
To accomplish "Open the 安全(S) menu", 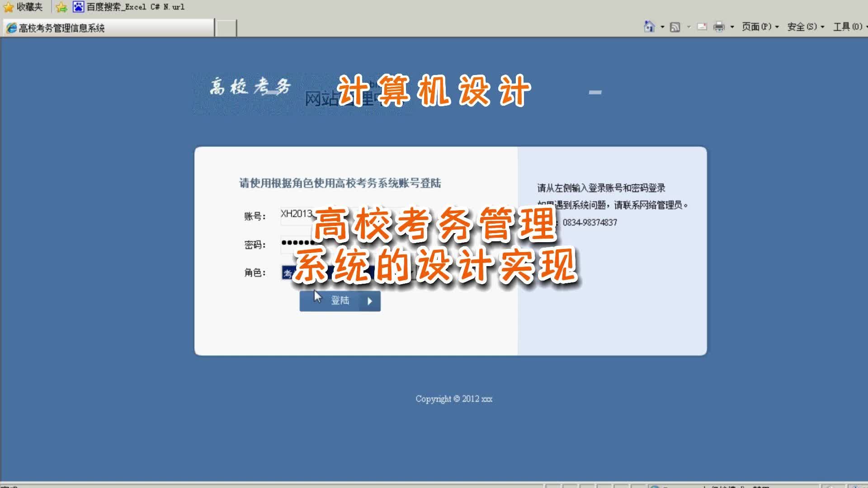I will [806, 27].
